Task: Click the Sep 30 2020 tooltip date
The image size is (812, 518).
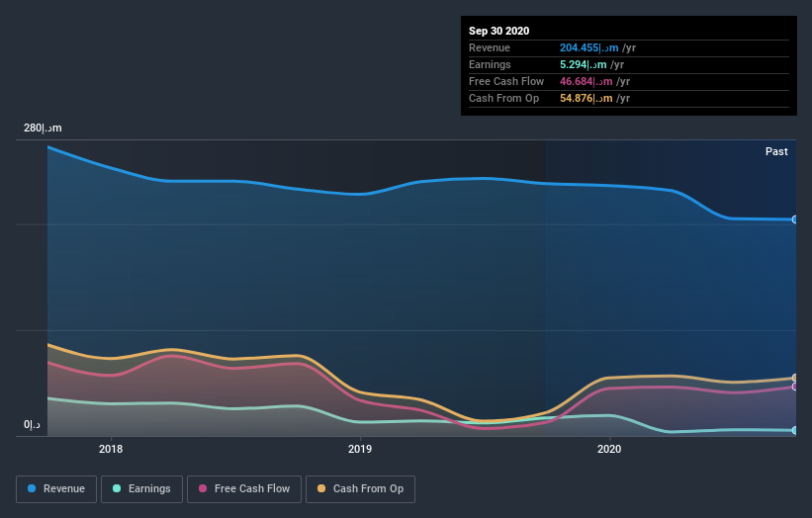Action: click(x=498, y=31)
